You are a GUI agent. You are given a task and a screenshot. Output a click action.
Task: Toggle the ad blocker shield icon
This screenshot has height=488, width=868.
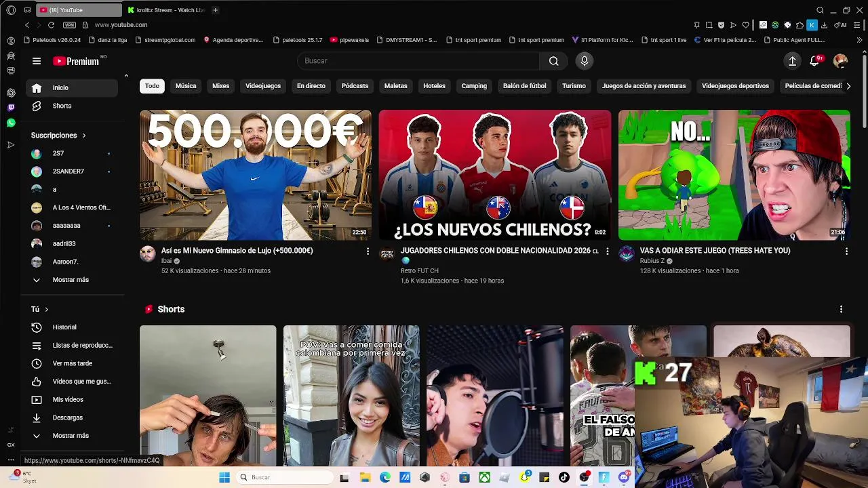click(721, 25)
